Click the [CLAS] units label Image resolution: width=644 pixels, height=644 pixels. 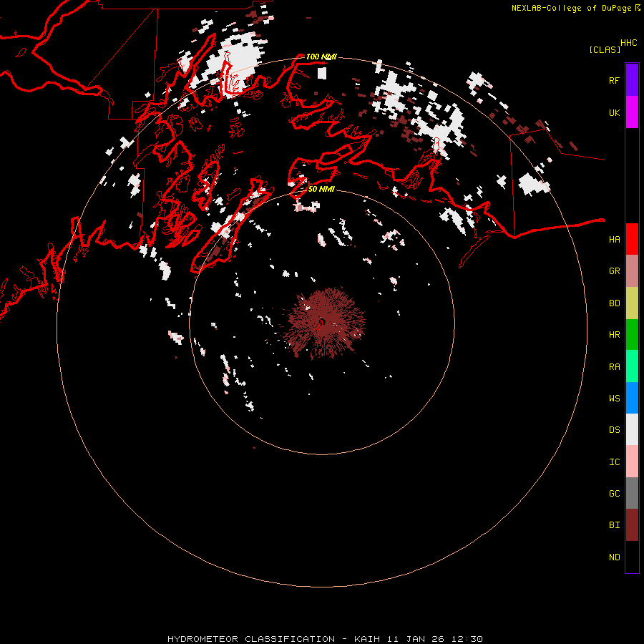605,49
